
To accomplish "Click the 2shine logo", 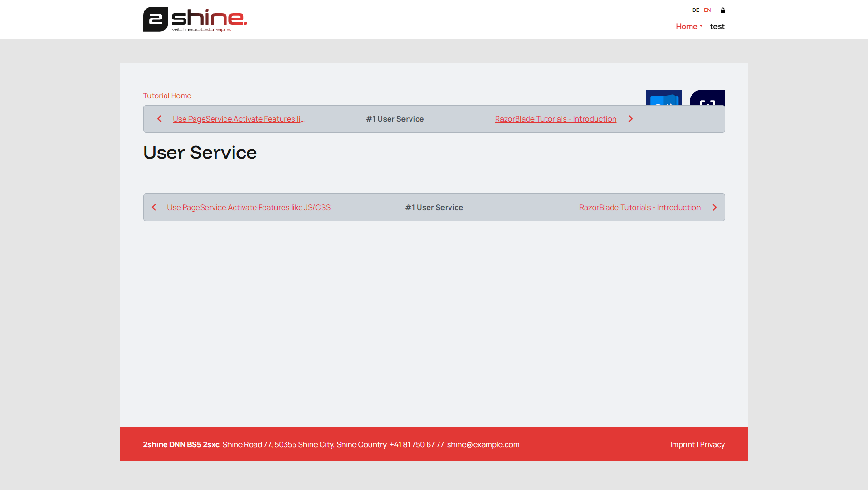I will (x=195, y=19).
